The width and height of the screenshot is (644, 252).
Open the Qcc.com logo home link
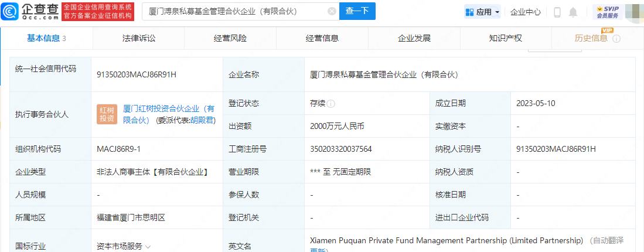point(29,12)
